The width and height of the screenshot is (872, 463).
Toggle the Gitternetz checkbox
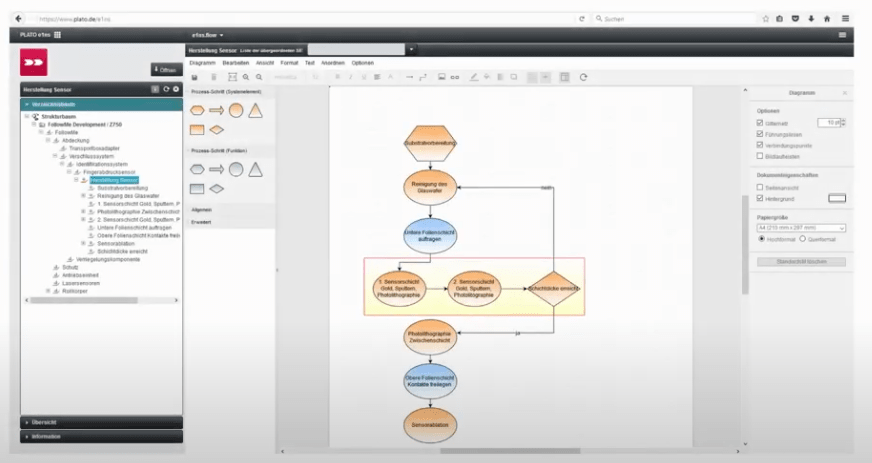[760, 123]
